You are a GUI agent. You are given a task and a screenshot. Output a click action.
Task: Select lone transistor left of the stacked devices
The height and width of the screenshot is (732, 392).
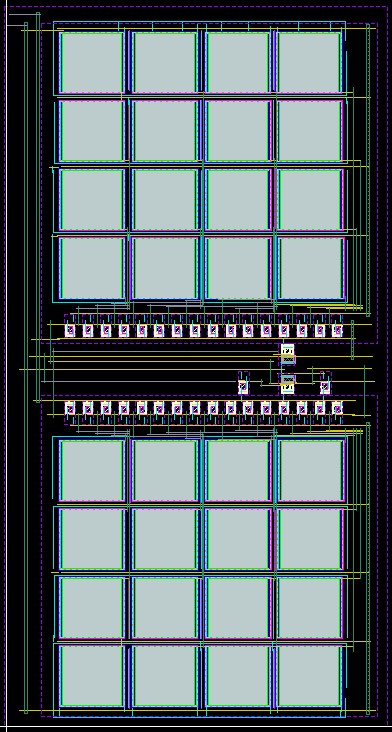pos(243,386)
